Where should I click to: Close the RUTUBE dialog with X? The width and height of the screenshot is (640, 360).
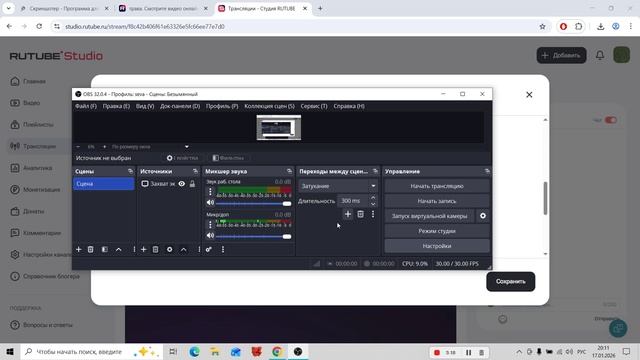[529, 95]
